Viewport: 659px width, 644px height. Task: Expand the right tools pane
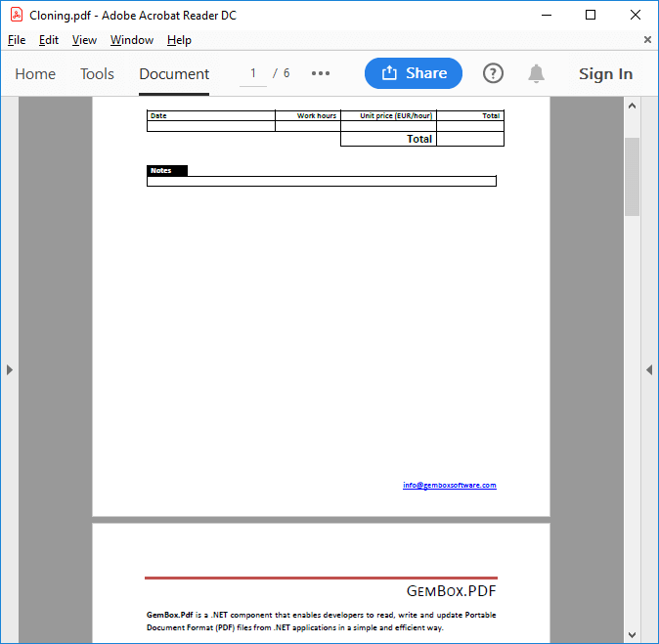(x=648, y=369)
